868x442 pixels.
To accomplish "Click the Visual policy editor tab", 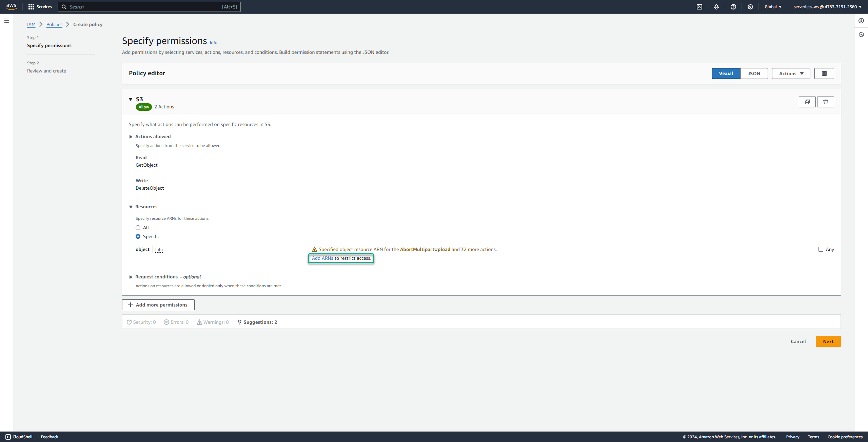I will coord(726,73).
